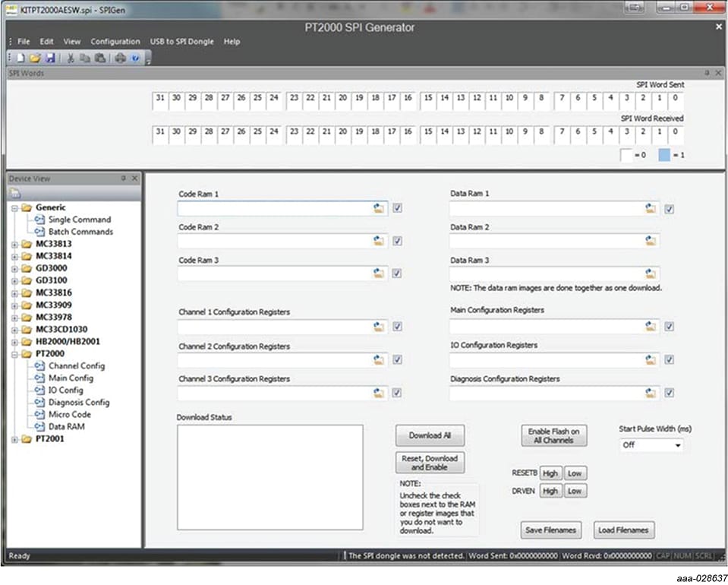Click the Cut scissors toolbar icon
Image resolution: width=728 pixels, height=585 pixels.
click(x=71, y=58)
